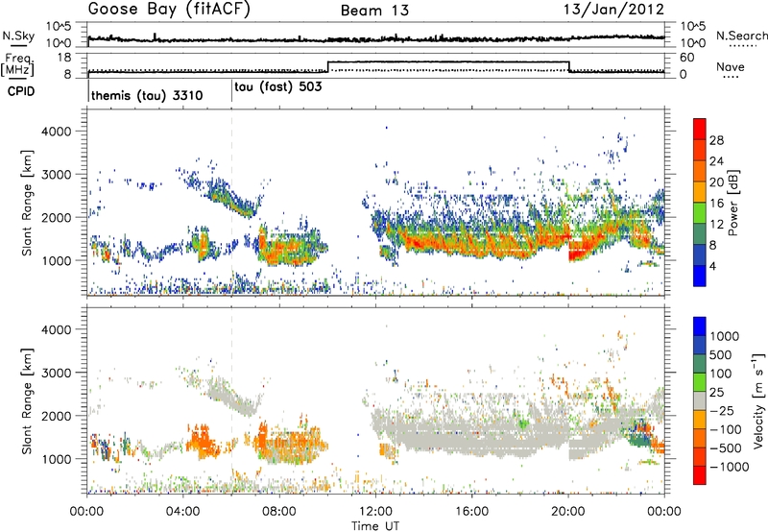Click the frequency step-up at 10:00 UT

point(327,66)
